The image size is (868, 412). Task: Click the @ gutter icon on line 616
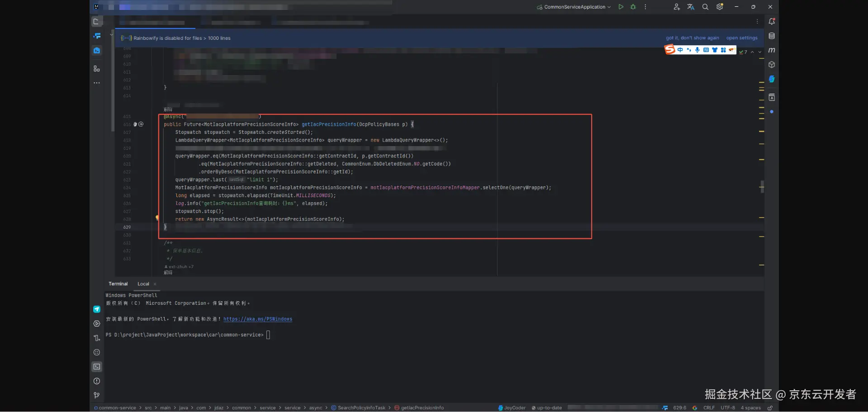tap(141, 124)
